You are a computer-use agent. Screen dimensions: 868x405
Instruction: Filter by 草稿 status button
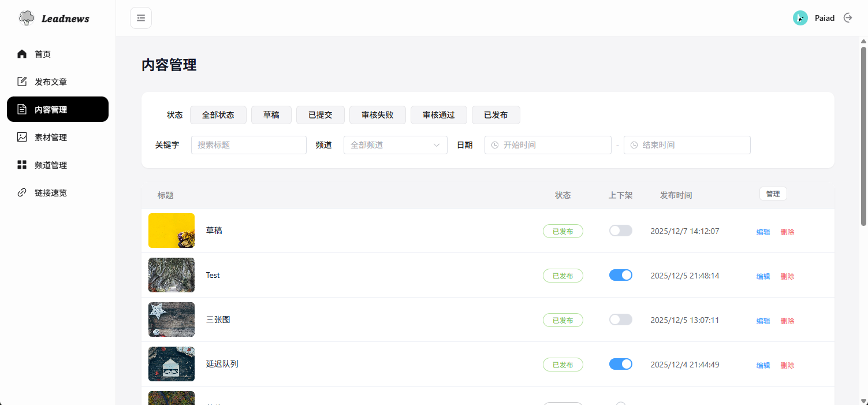tap(271, 115)
